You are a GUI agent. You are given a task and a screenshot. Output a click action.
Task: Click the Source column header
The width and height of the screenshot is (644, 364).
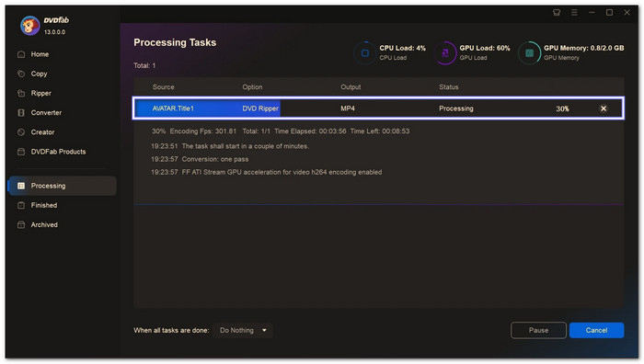(163, 87)
